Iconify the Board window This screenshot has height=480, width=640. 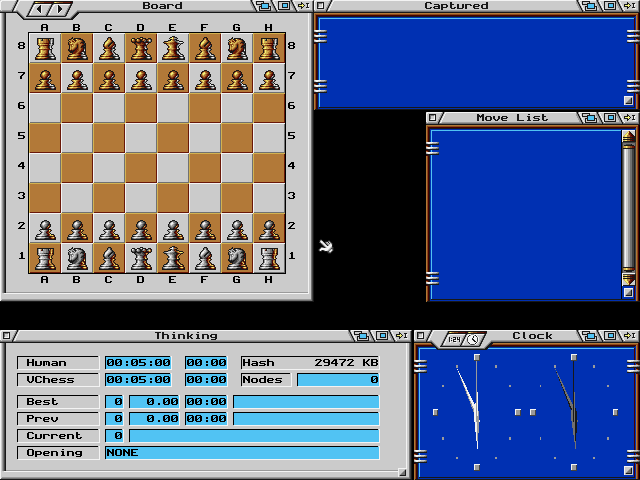click(x=304, y=6)
